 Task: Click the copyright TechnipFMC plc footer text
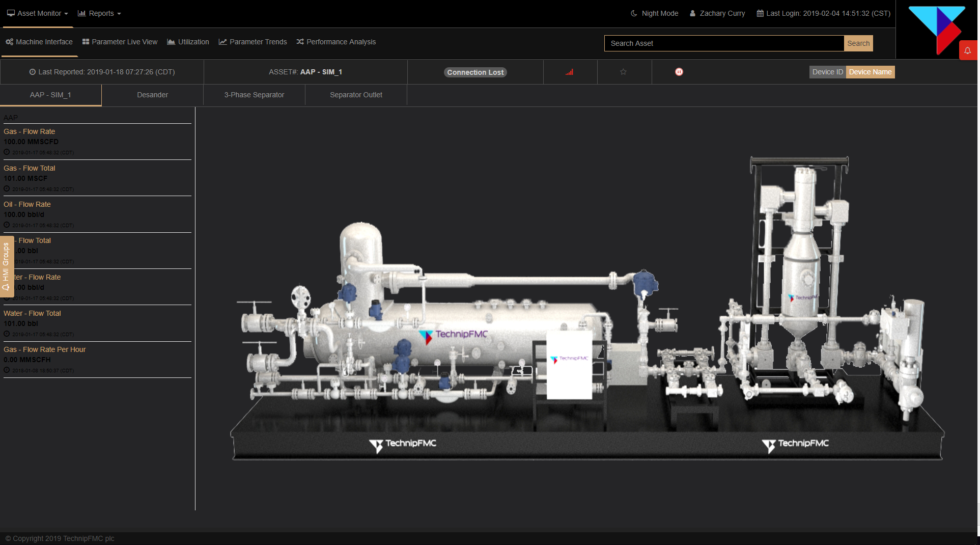click(x=60, y=538)
